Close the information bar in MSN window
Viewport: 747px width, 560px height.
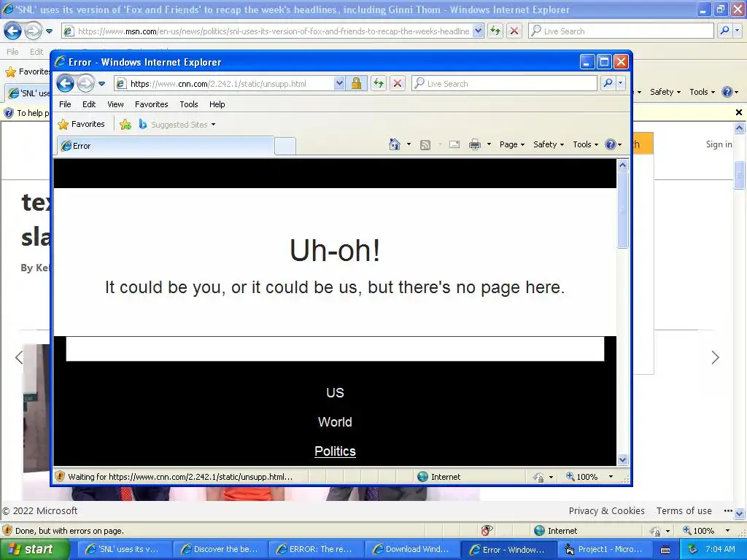coord(739,112)
